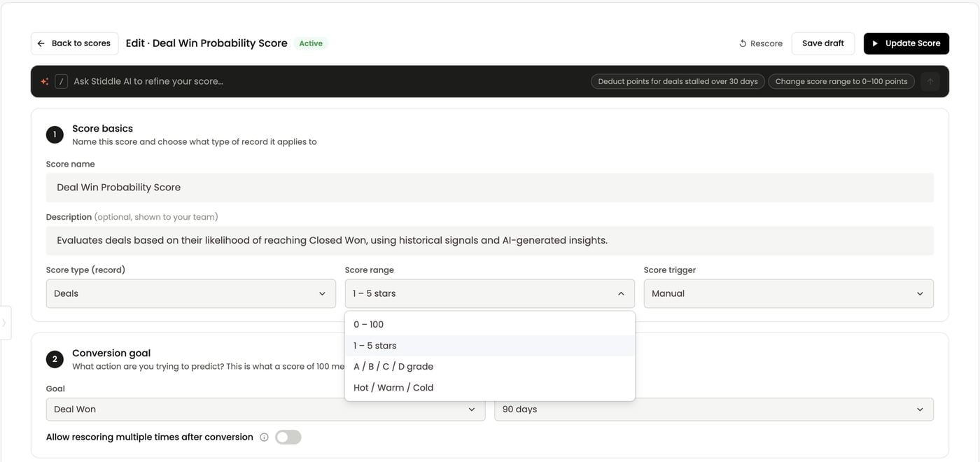This screenshot has height=462, width=980.
Task: Click the step 1 Score basics badge
Action: [x=55, y=134]
